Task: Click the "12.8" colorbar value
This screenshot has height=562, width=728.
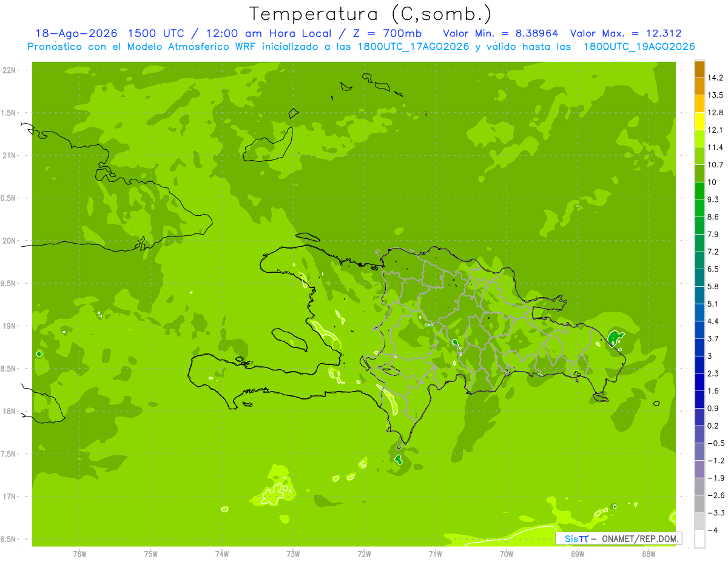Action: [x=716, y=112]
